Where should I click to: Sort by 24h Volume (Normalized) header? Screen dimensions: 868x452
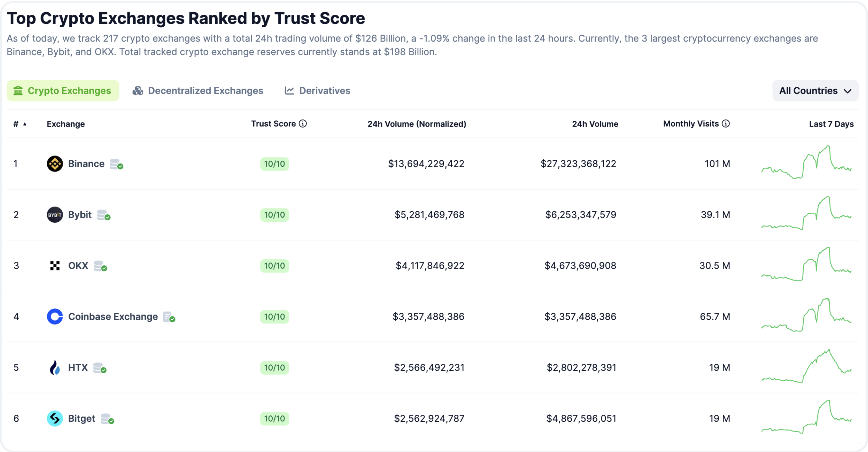pyautogui.click(x=416, y=124)
